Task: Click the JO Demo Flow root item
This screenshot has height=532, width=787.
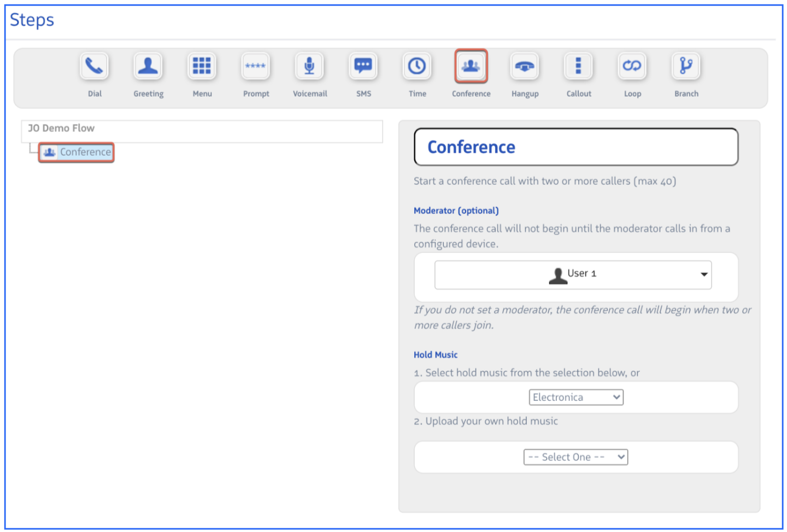Action: [61, 128]
